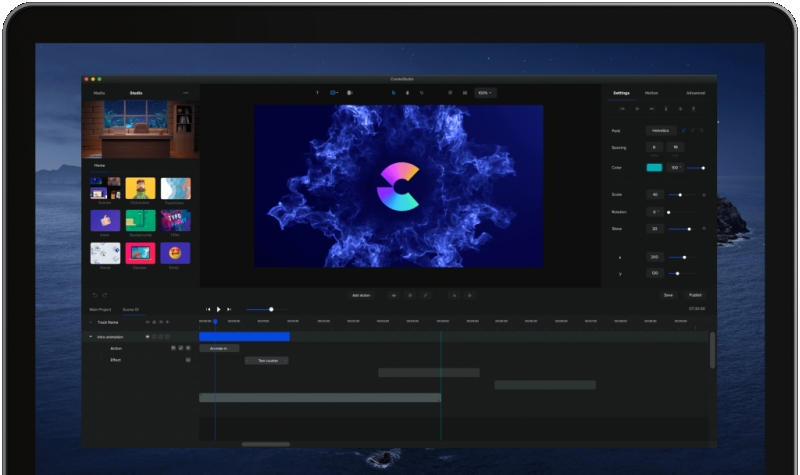Click the undo arrow icon
This screenshot has width=800, height=475.
pos(95,295)
